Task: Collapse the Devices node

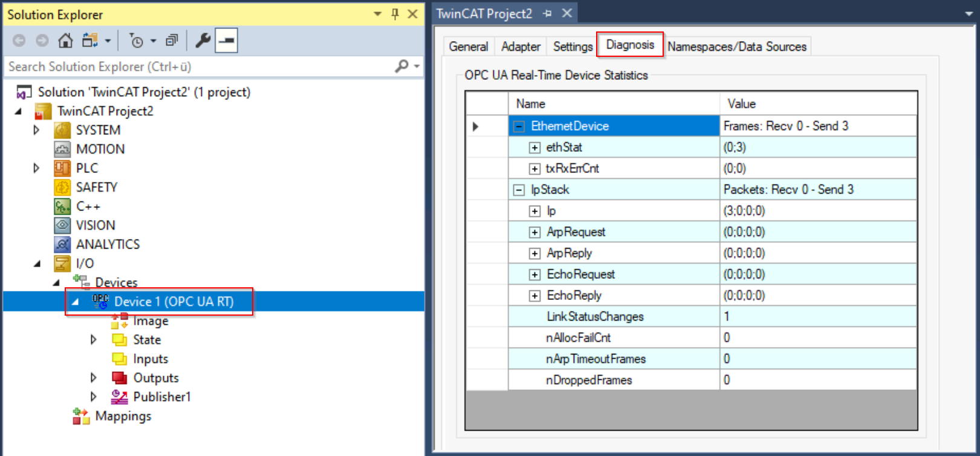Action: click(56, 282)
